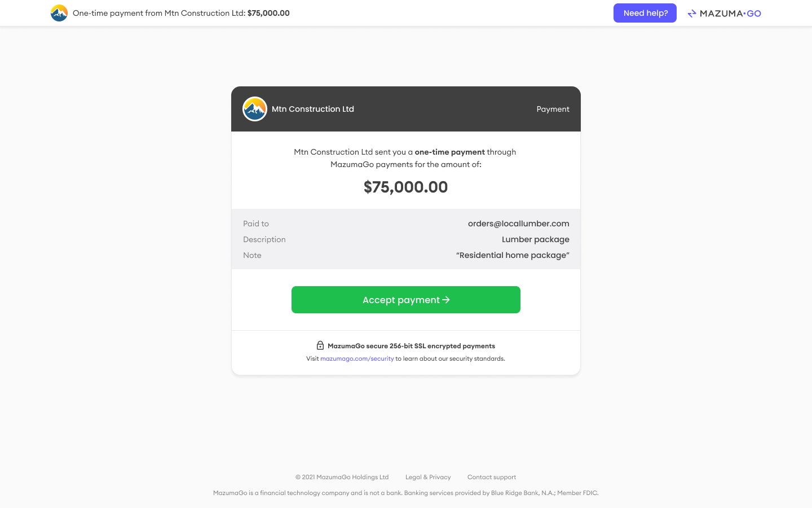Click the © 2021 MazumaGo Holdings Ltd text

point(342,477)
